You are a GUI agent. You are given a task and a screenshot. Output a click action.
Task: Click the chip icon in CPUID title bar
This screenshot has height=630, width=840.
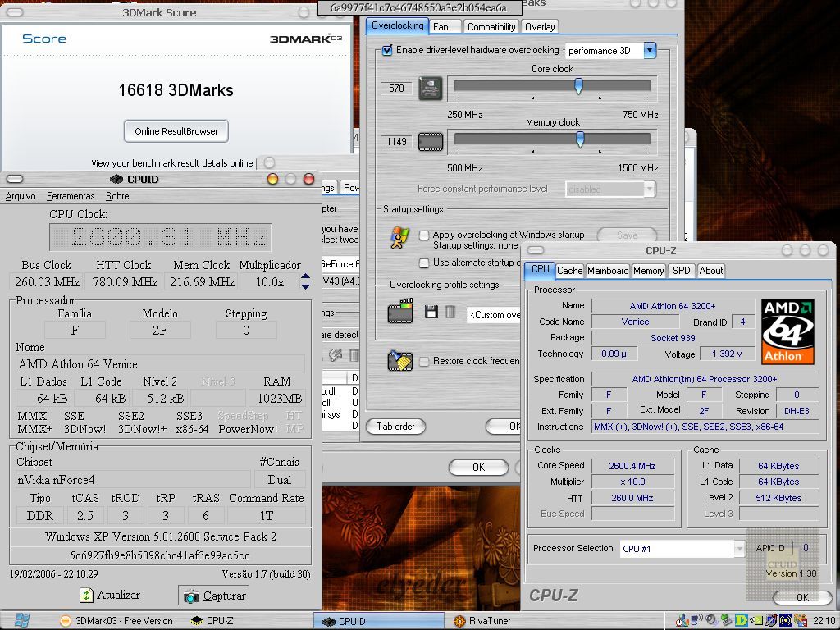pos(116,179)
